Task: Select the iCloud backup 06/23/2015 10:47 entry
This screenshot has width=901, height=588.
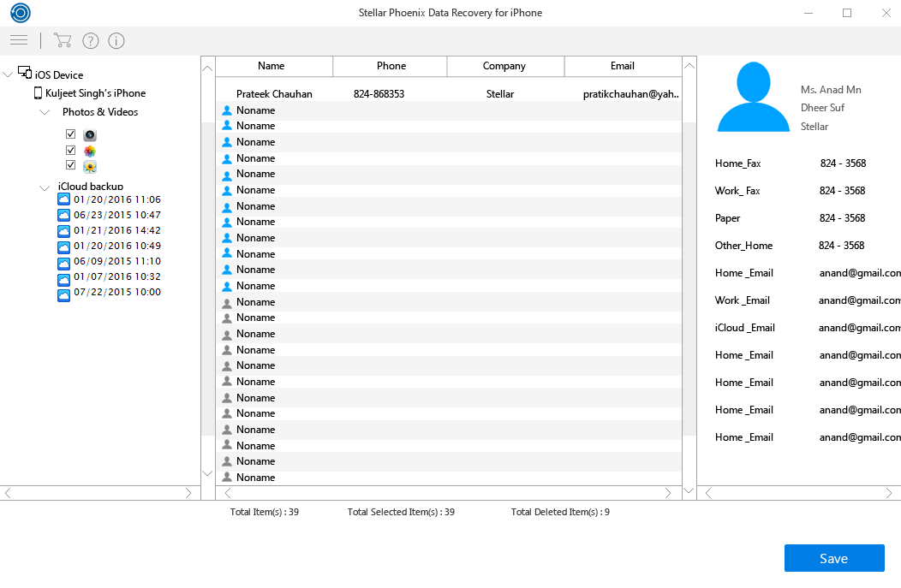Action: [x=117, y=215]
